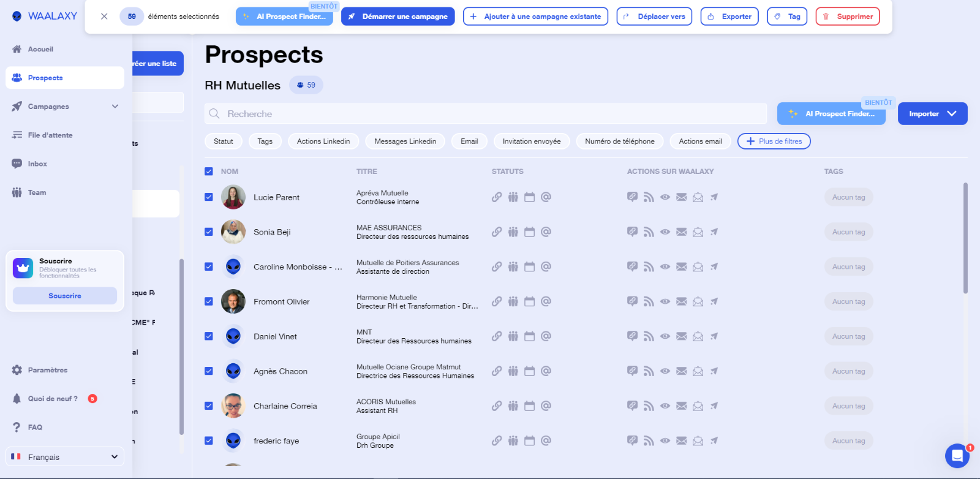Click the Déplacer vers button
This screenshot has height=479, width=980.
pos(654,17)
